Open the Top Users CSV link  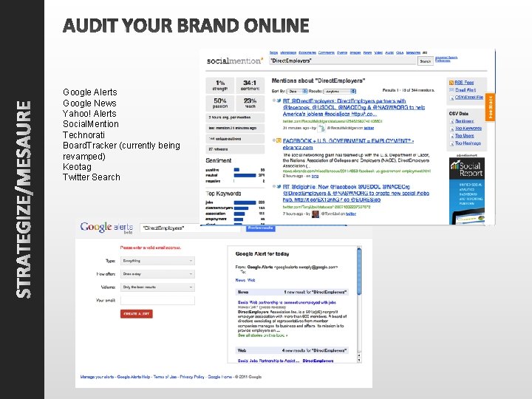coord(465,136)
